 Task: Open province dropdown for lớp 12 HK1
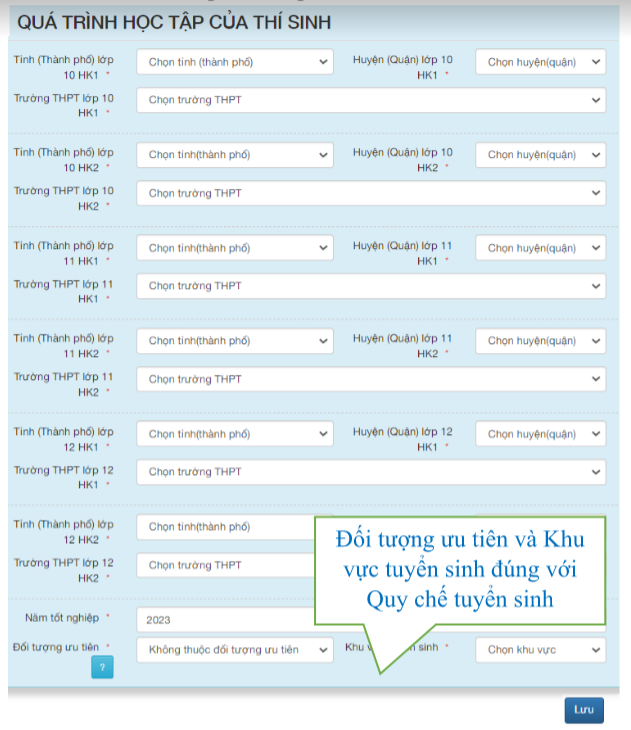click(x=235, y=434)
